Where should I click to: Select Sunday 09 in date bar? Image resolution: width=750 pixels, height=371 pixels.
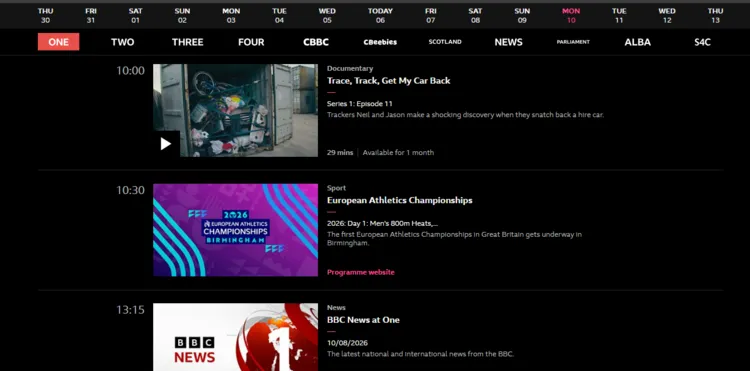pos(522,15)
